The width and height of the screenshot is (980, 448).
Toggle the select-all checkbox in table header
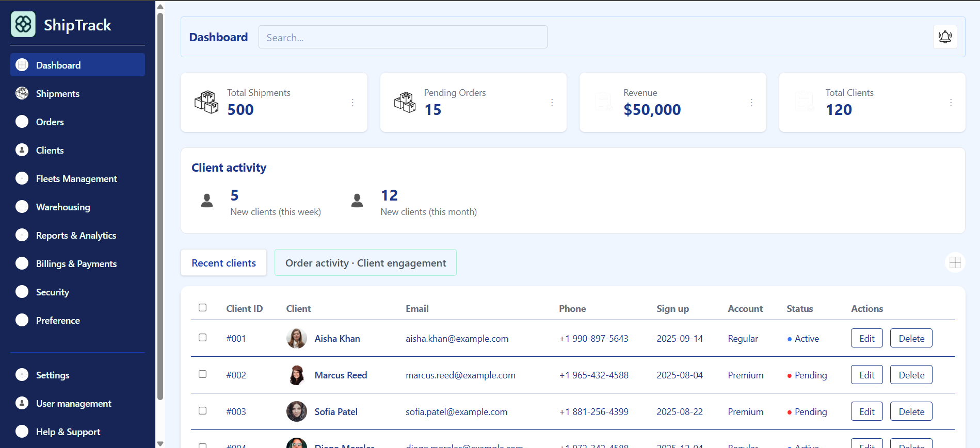[203, 308]
